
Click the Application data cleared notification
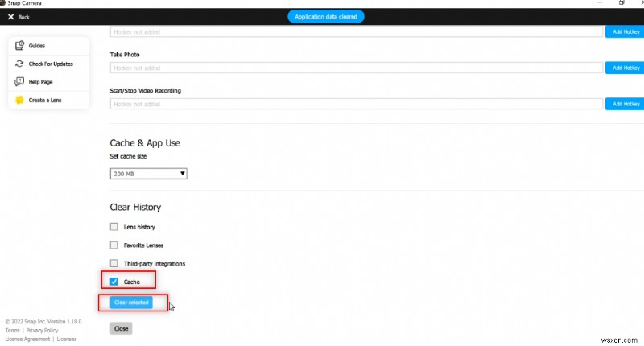326,17
